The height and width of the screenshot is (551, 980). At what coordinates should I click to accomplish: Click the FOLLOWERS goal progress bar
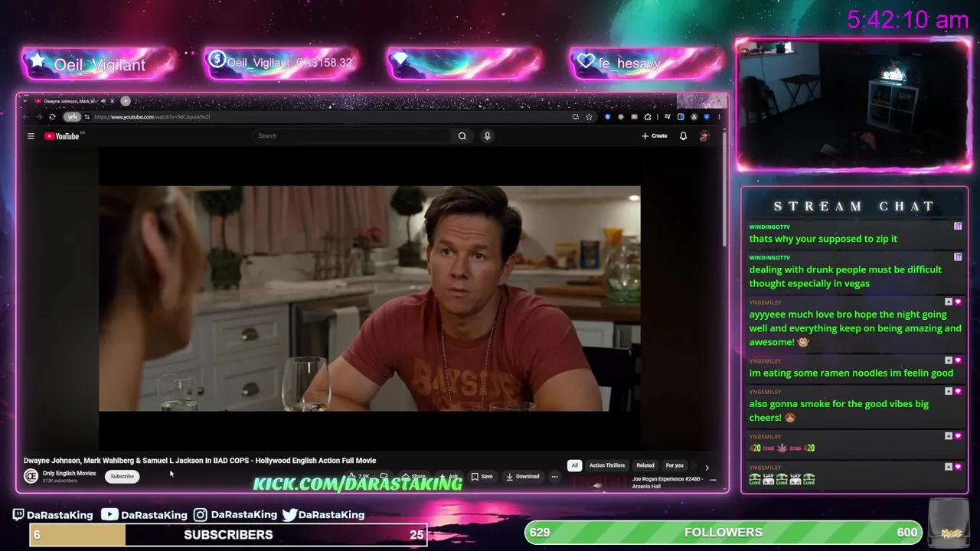coord(724,533)
